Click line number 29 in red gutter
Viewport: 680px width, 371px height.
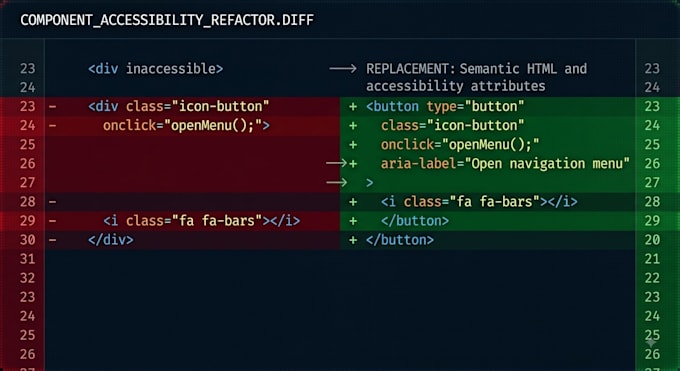pos(28,221)
